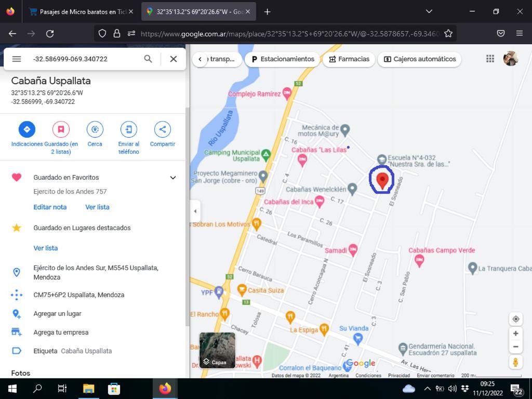Open Google apps grid icon

click(490, 59)
